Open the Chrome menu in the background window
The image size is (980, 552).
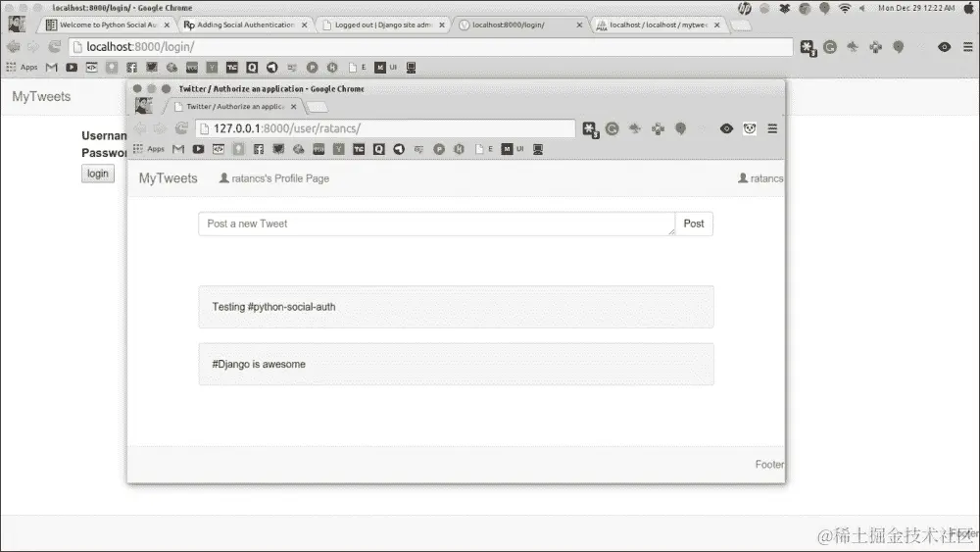tap(967, 46)
